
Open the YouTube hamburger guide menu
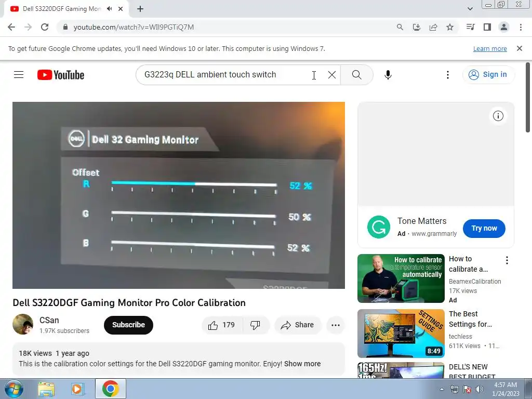tap(19, 75)
